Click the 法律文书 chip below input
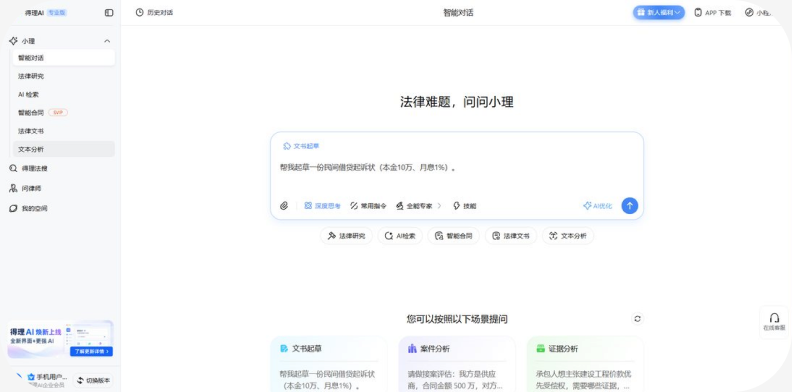The height and width of the screenshot is (392, 792). click(x=511, y=236)
